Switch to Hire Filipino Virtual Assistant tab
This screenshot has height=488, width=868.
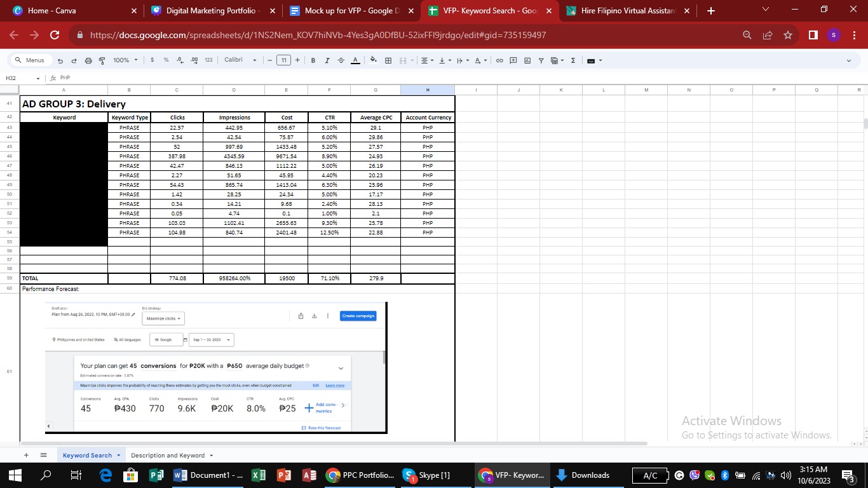629,11
